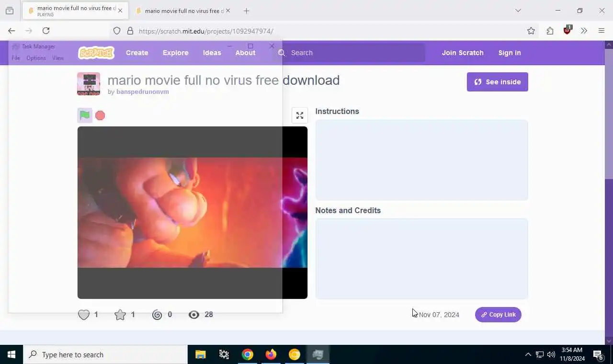The height and width of the screenshot is (364, 613).
Task: Favorite this project using the star icon
Action: (120, 315)
